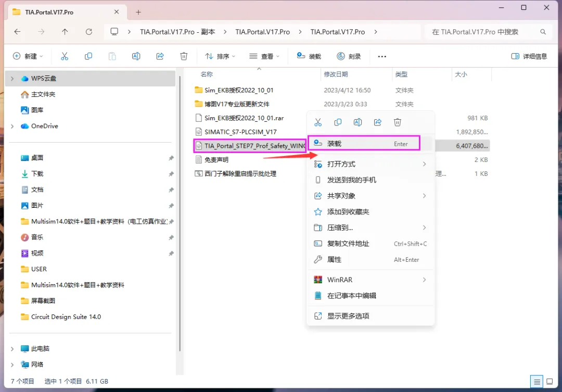Click the computer icon in the address bar

(x=114, y=32)
